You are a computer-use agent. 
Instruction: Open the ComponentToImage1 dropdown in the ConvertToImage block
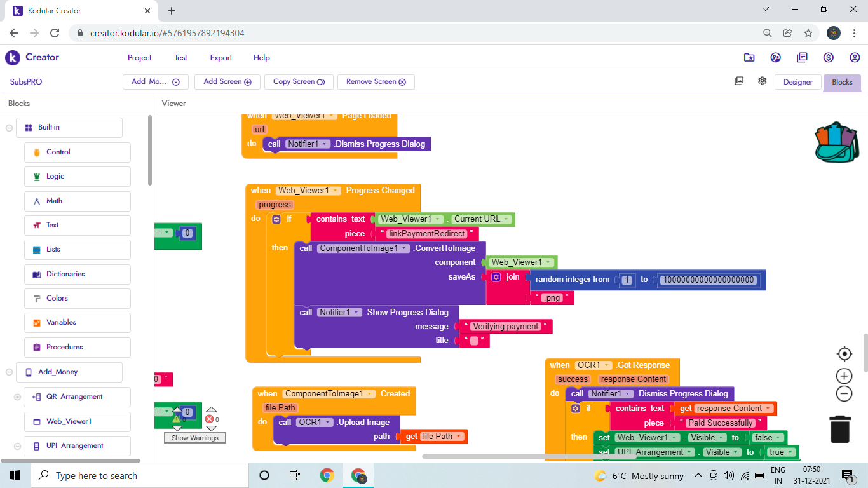click(364, 248)
